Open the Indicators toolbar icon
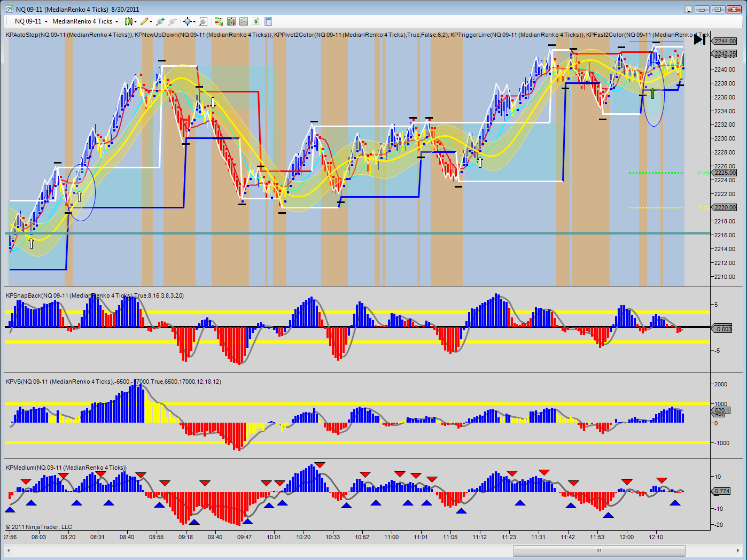 tap(244, 21)
